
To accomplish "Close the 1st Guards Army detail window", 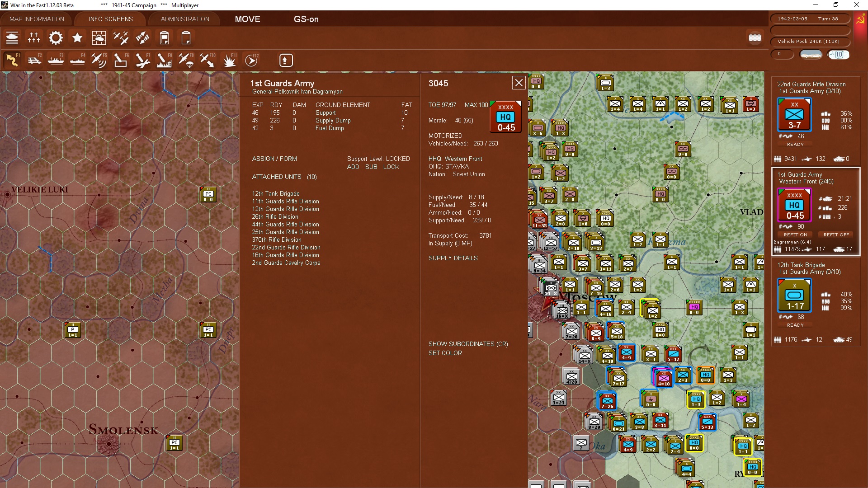I will coord(519,83).
